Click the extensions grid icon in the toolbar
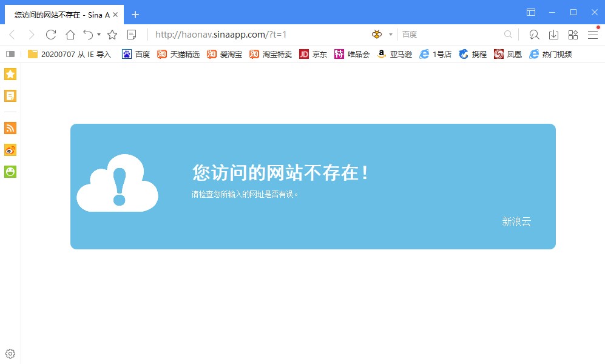605x364 pixels. pyautogui.click(x=572, y=35)
